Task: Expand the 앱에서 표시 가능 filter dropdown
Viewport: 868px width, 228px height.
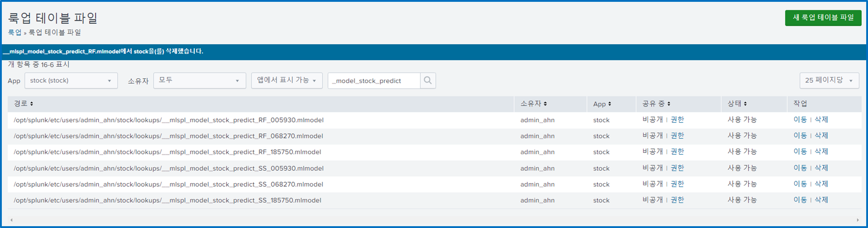Action: [287, 81]
